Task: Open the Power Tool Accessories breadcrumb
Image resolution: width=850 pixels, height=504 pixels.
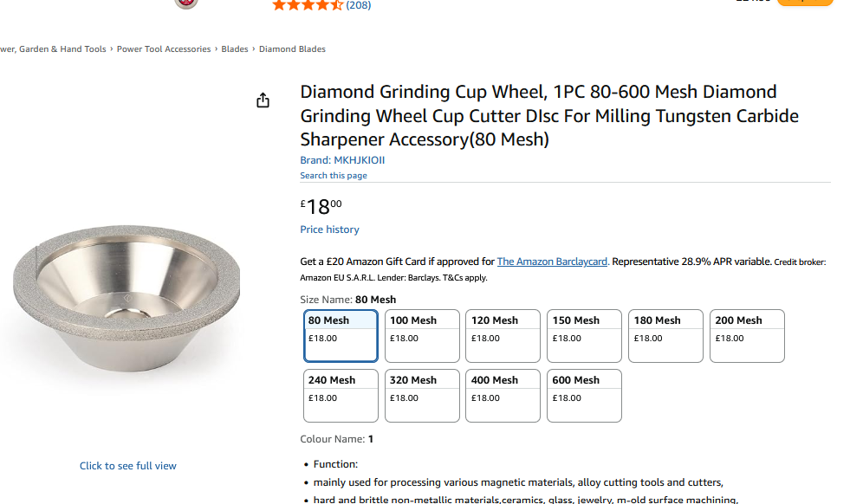Action: [x=164, y=49]
